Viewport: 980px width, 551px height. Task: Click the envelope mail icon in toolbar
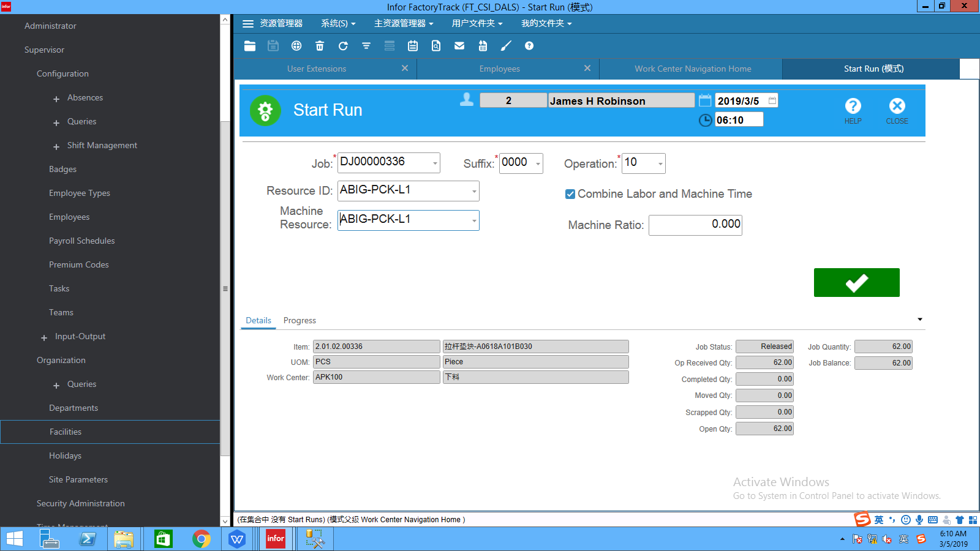click(459, 46)
